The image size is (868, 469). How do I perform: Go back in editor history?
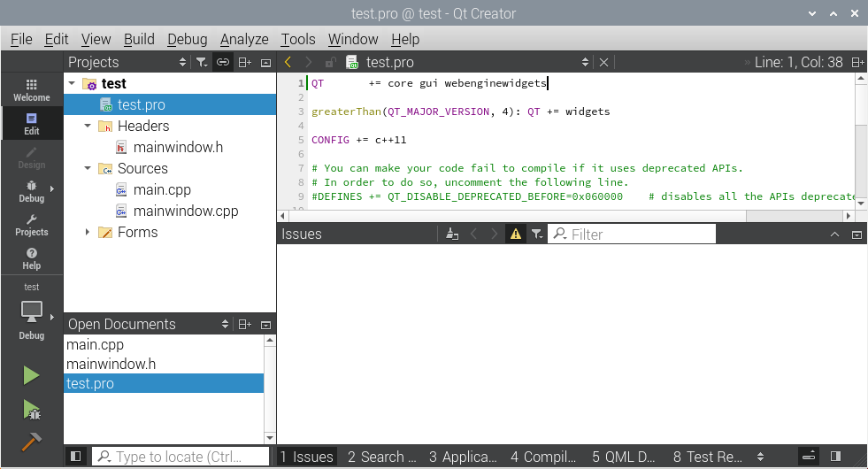point(288,62)
